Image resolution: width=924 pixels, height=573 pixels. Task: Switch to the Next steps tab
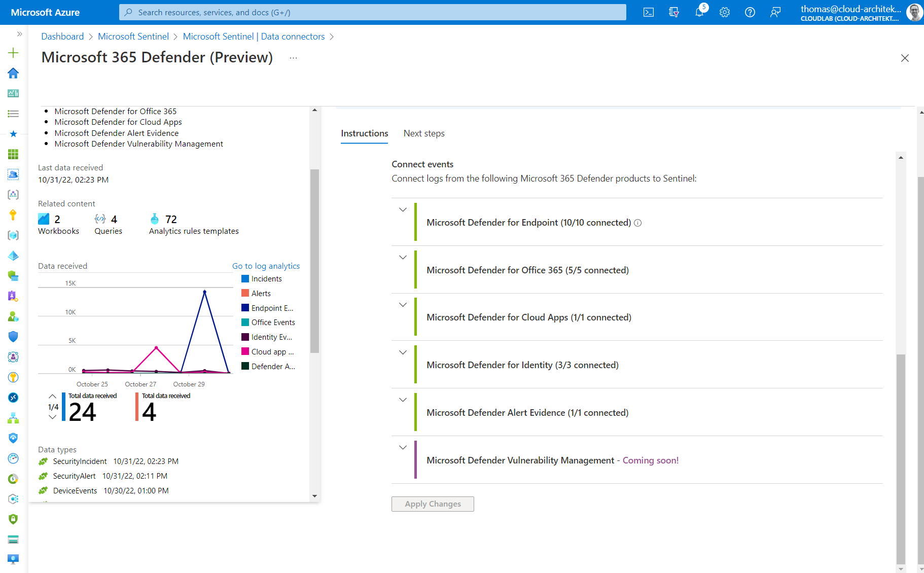coord(424,133)
